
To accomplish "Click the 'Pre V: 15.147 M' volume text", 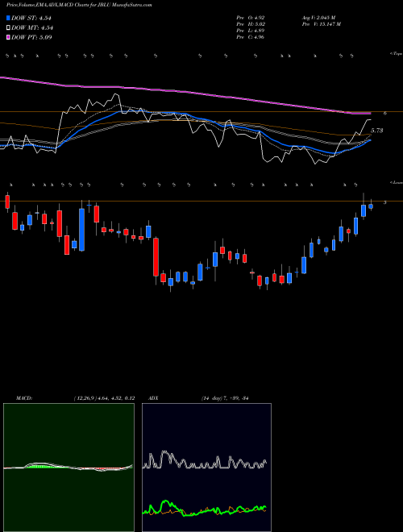I will pyautogui.click(x=322, y=24).
